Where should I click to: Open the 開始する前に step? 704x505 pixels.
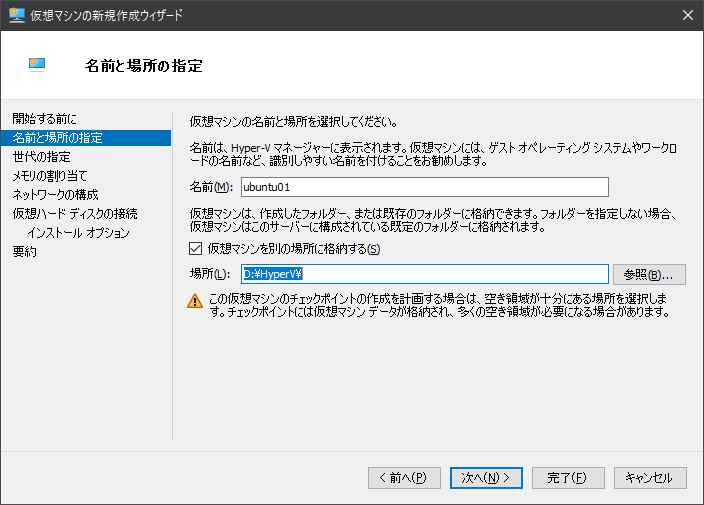(x=44, y=119)
